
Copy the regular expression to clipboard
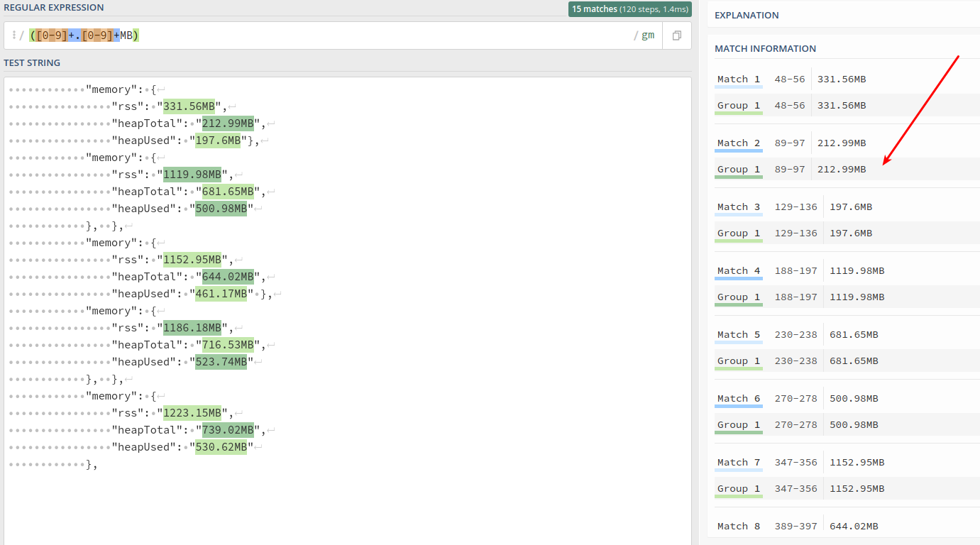pos(677,35)
